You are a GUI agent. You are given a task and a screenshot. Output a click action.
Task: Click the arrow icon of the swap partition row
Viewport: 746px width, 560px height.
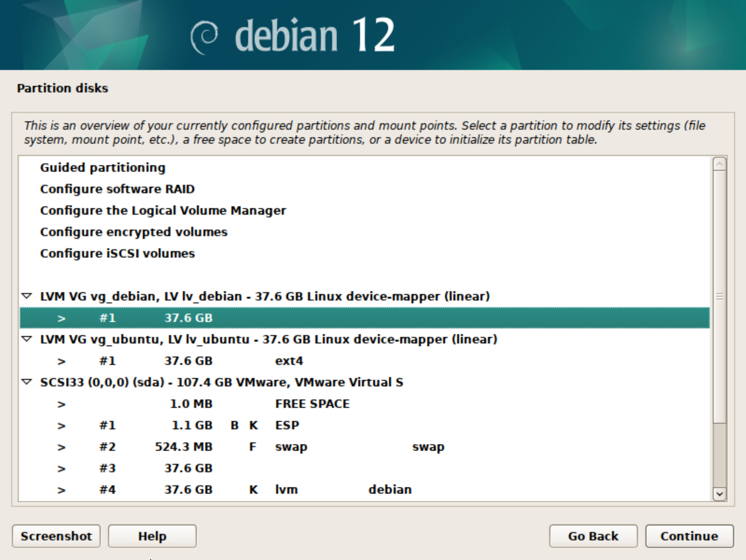click(x=61, y=447)
